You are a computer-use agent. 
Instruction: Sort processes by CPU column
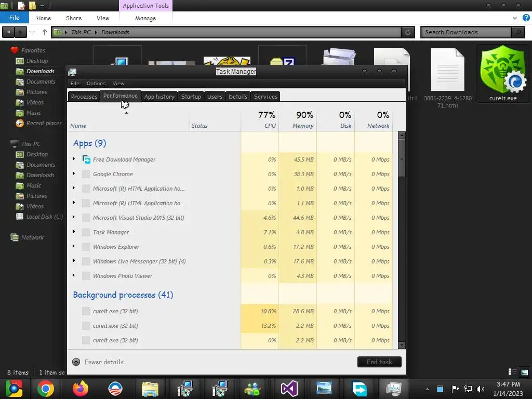tap(260, 120)
